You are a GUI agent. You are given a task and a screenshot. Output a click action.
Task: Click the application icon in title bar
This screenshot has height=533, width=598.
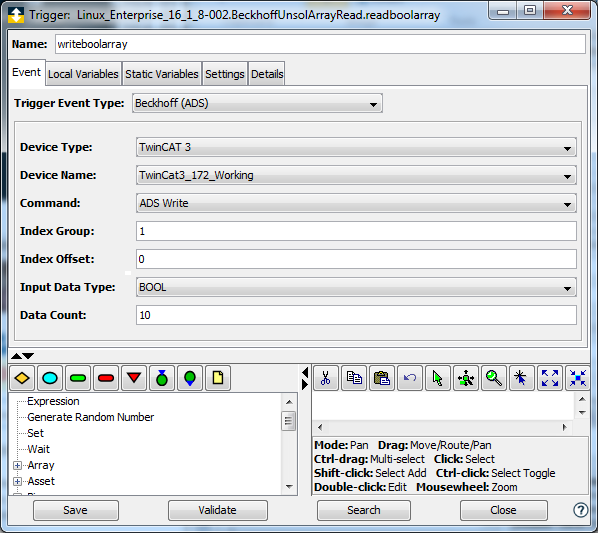pos(16,15)
